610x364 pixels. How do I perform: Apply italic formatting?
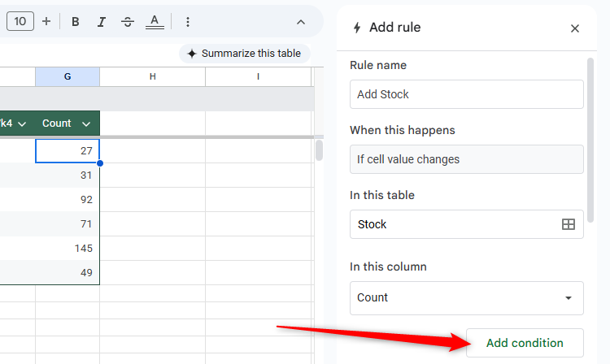coord(101,22)
